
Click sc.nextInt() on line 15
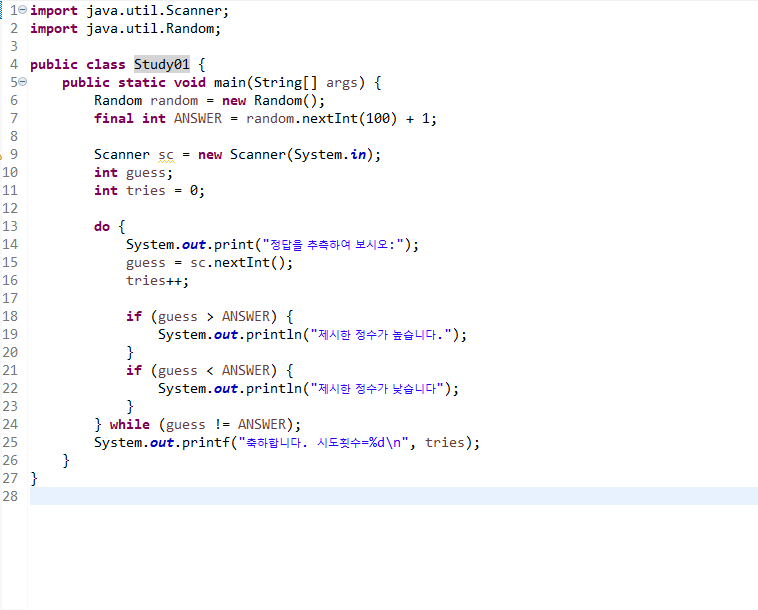coord(237,262)
